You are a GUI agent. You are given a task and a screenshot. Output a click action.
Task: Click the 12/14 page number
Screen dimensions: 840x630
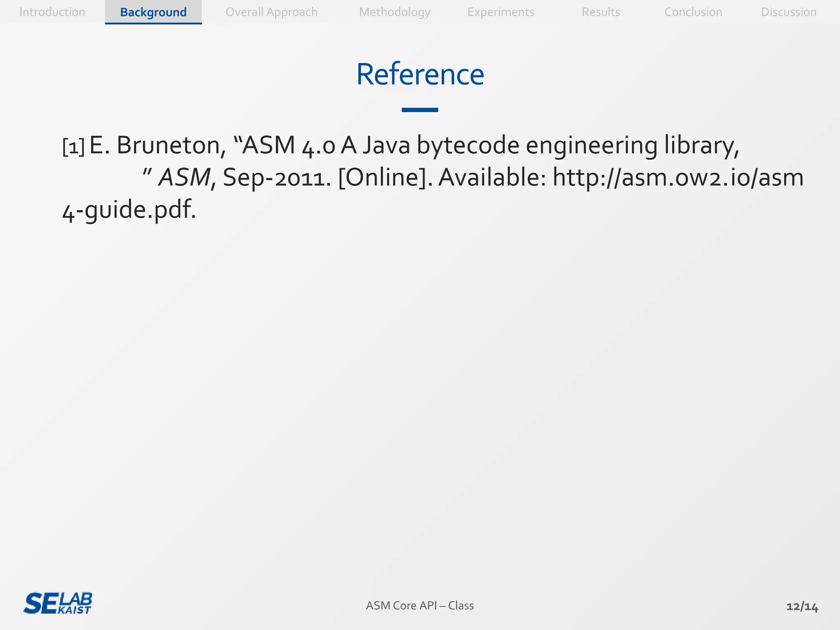tap(802, 607)
